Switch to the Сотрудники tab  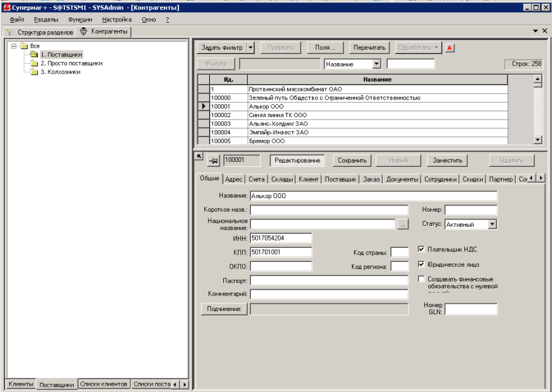click(x=440, y=179)
